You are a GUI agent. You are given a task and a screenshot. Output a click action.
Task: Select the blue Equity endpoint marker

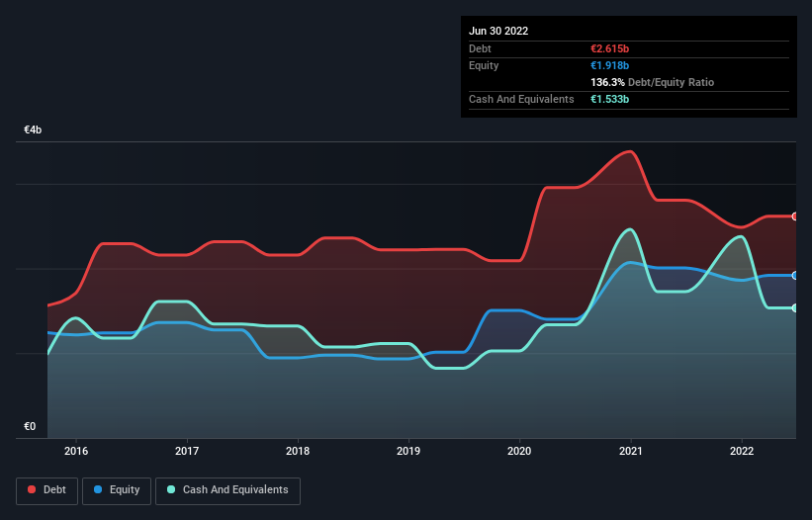pos(795,275)
